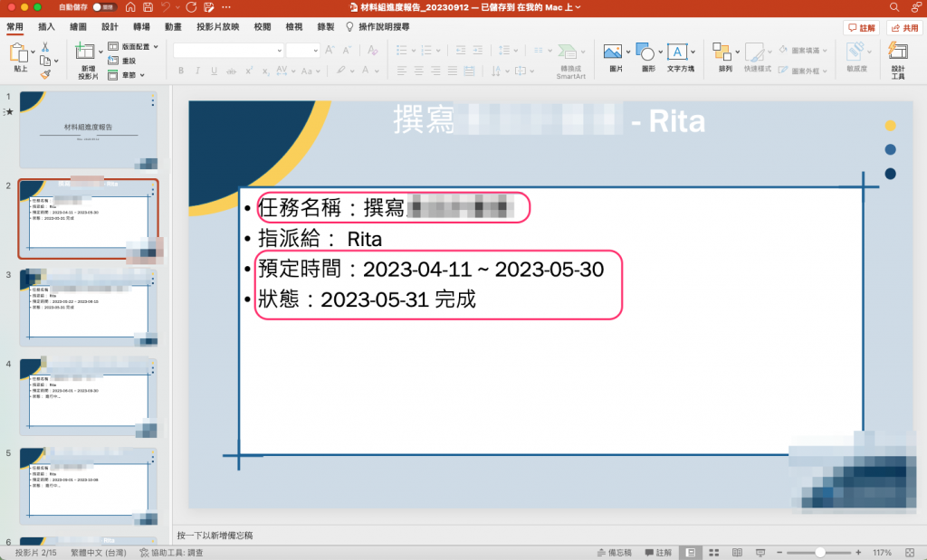This screenshot has width=927, height=560.
Task: Open the font size combo box
Action: coord(302,51)
